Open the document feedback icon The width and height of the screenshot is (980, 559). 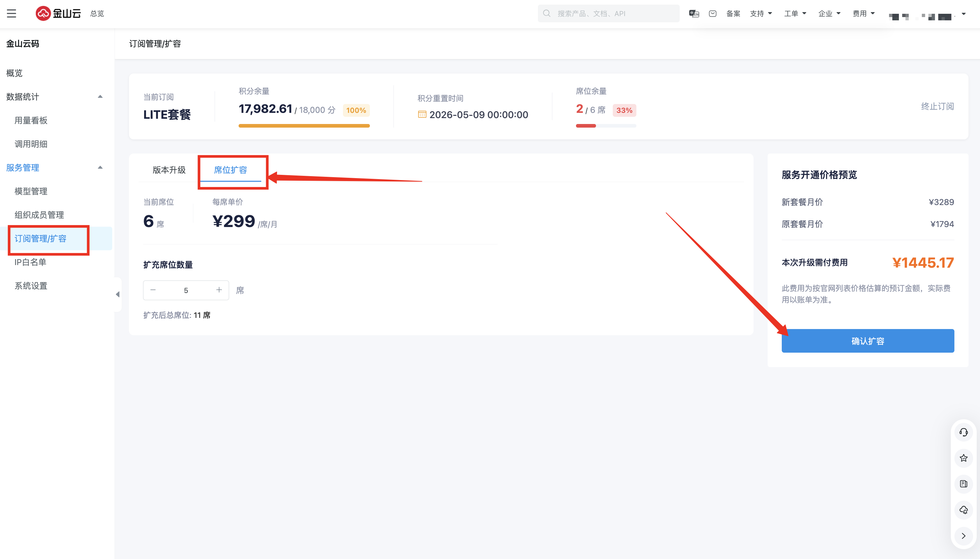pyautogui.click(x=964, y=484)
